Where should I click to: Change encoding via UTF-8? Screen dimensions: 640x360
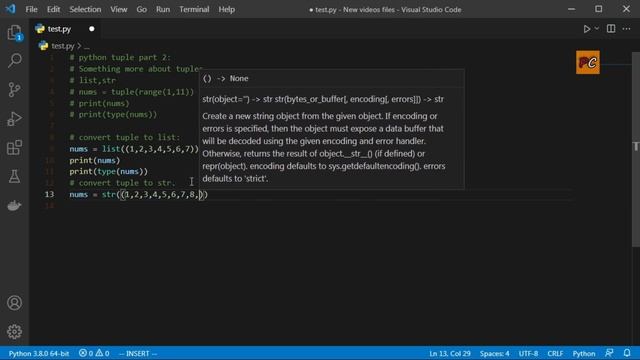pyautogui.click(x=528, y=353)
